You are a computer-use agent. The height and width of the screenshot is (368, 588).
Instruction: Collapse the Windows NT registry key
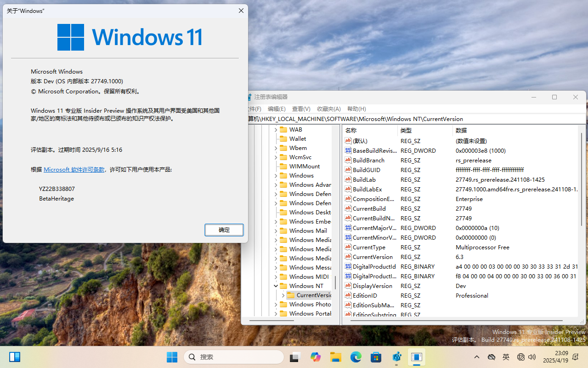(276, 286)
